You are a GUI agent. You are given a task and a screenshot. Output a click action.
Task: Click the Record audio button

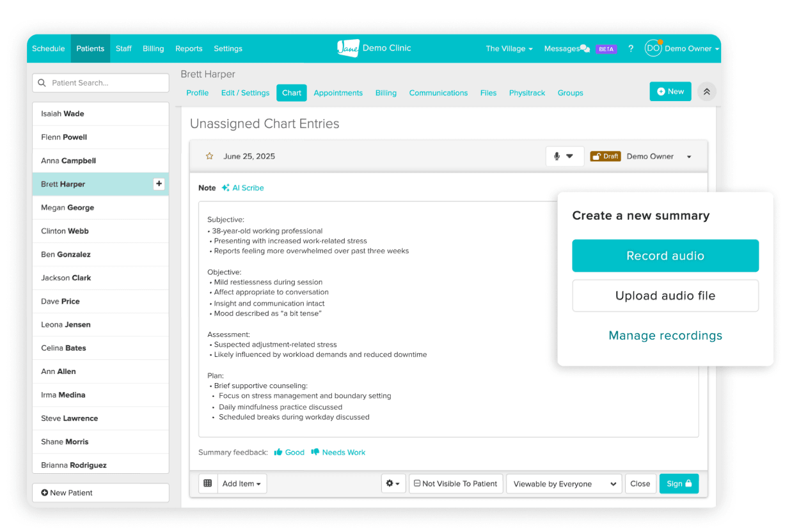(x=665, y=255)
